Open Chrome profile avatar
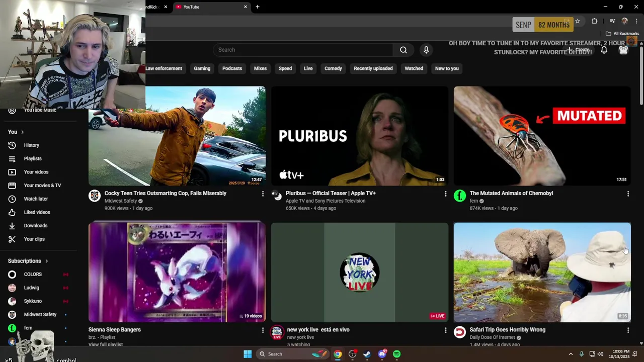Viewport: 644px width, 362px height. pyautogui.click(x=625, y=21)
